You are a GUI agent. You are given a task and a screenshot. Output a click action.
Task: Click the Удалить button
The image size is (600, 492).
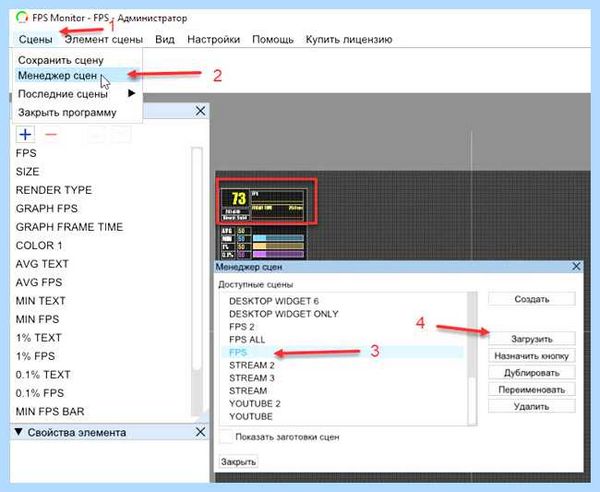[532, 406]
